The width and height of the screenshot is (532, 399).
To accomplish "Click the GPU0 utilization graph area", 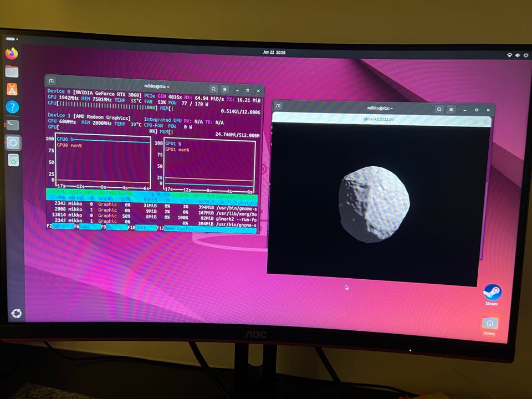I will 103,162.
